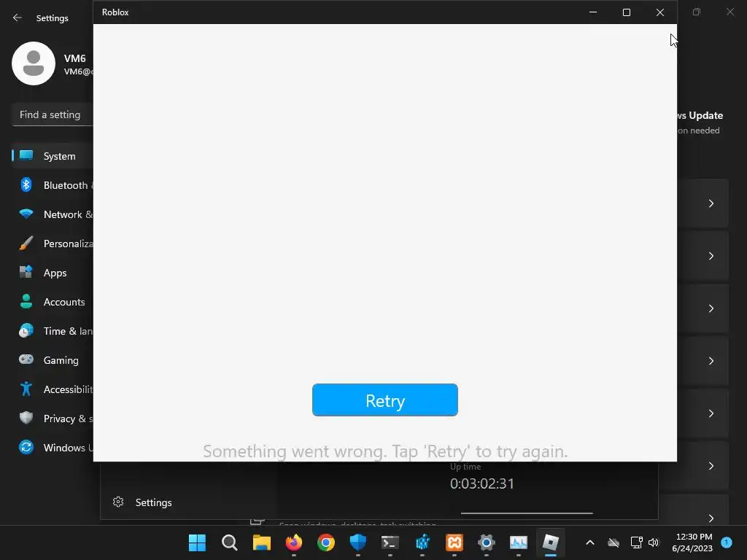
Task: Minimize the Roblox window
Action: (593, 12)
